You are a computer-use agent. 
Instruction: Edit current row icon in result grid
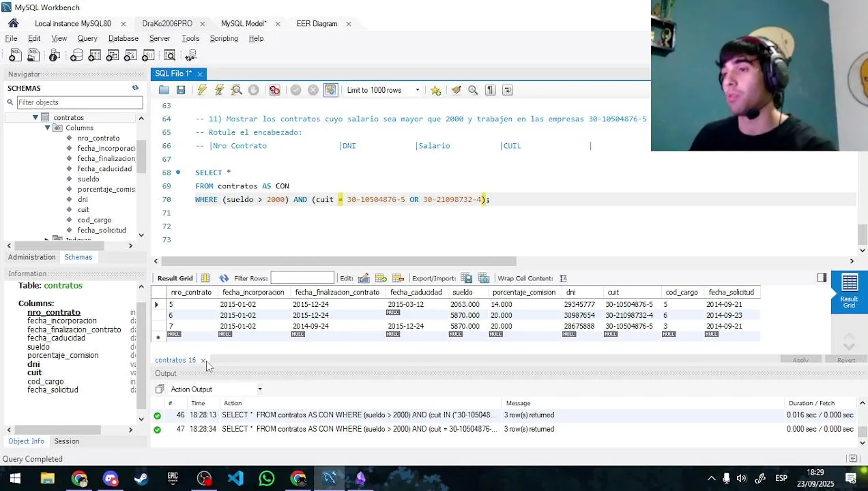tap(364, 278)
